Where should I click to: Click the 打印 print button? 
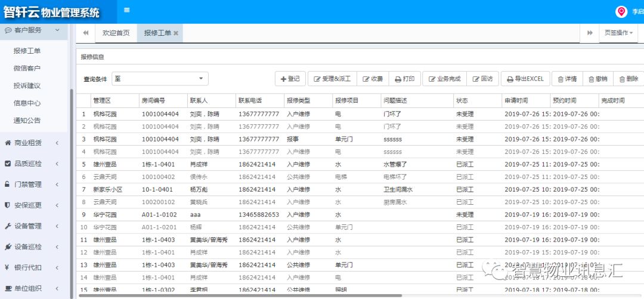pyautogui.click(x=404, y=79)
